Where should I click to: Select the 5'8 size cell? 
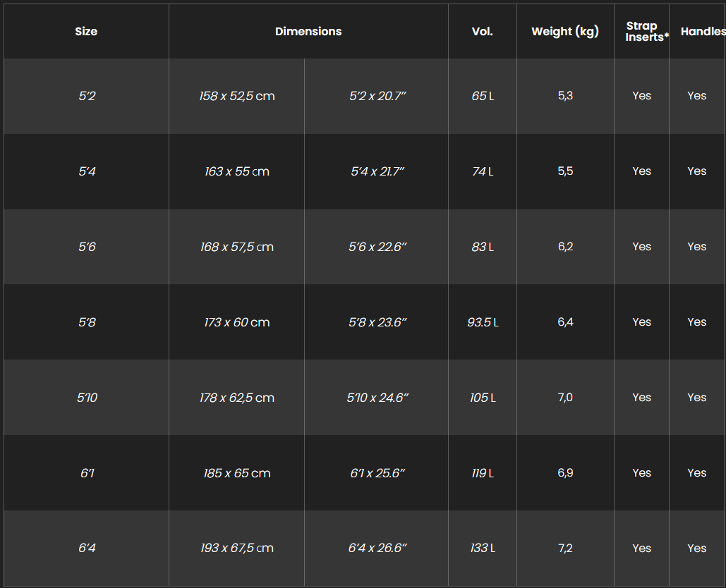[x=87, y=322]
